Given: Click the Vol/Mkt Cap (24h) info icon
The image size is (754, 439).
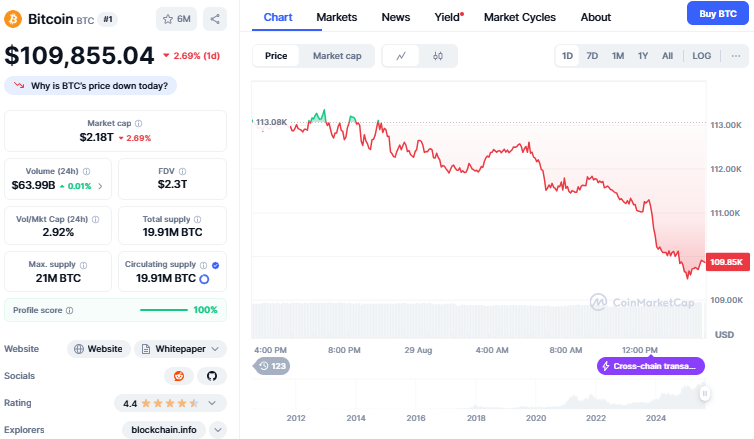Looking at the screenshot, I should point(96,219).
